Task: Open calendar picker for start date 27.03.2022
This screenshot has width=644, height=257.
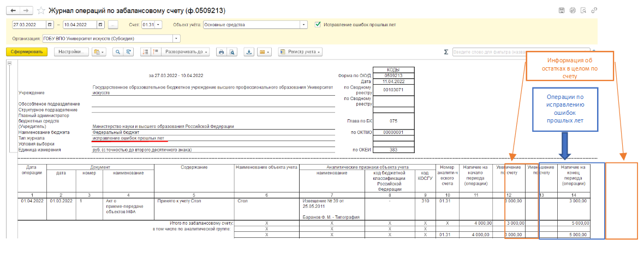Action: (50, 25)
